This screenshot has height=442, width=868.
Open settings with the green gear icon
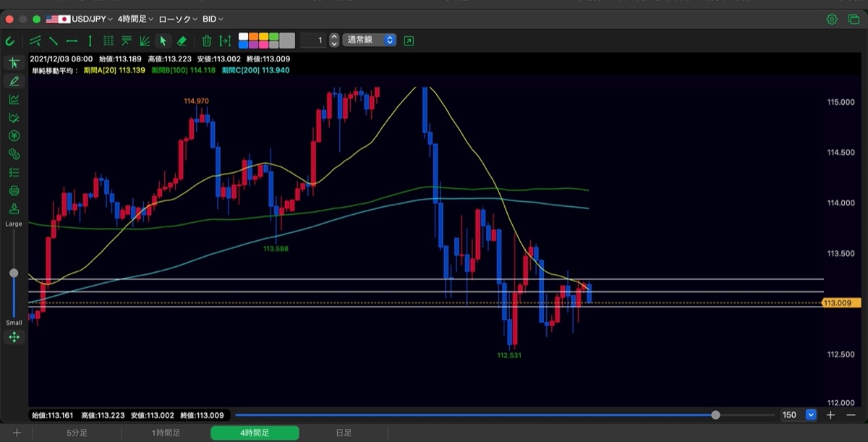(x=832, y=19)
